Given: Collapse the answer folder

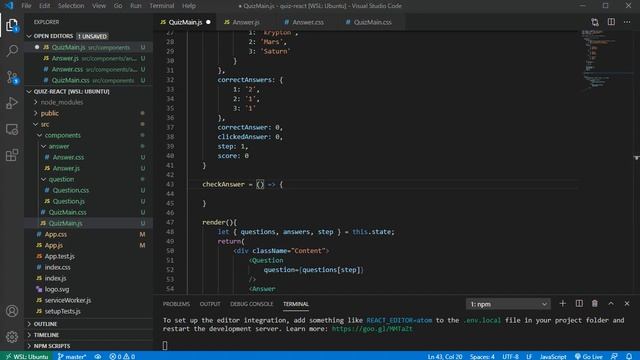Looking at the screenshot, I should tap(59, 146).
